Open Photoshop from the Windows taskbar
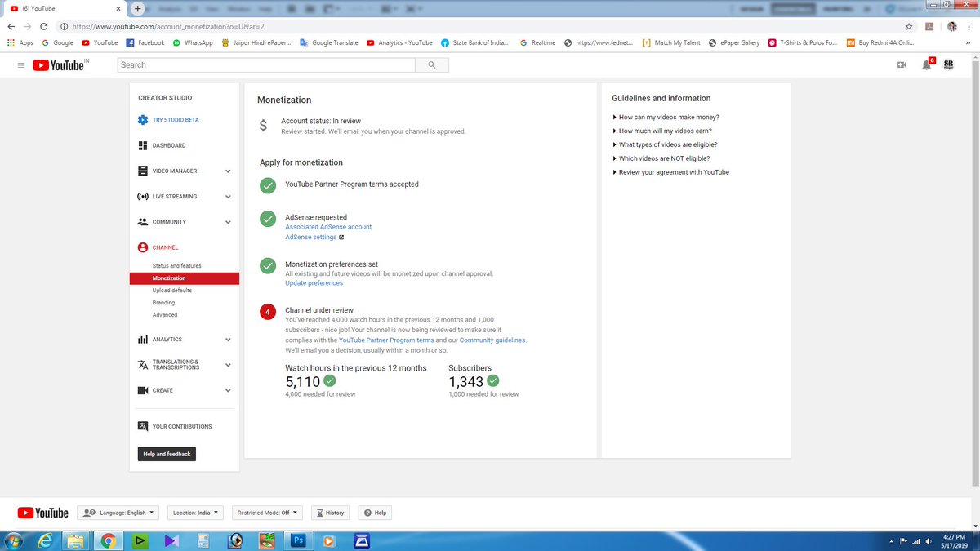The height and width of the screenshot is (551, 980). click(x=298, y=540)
